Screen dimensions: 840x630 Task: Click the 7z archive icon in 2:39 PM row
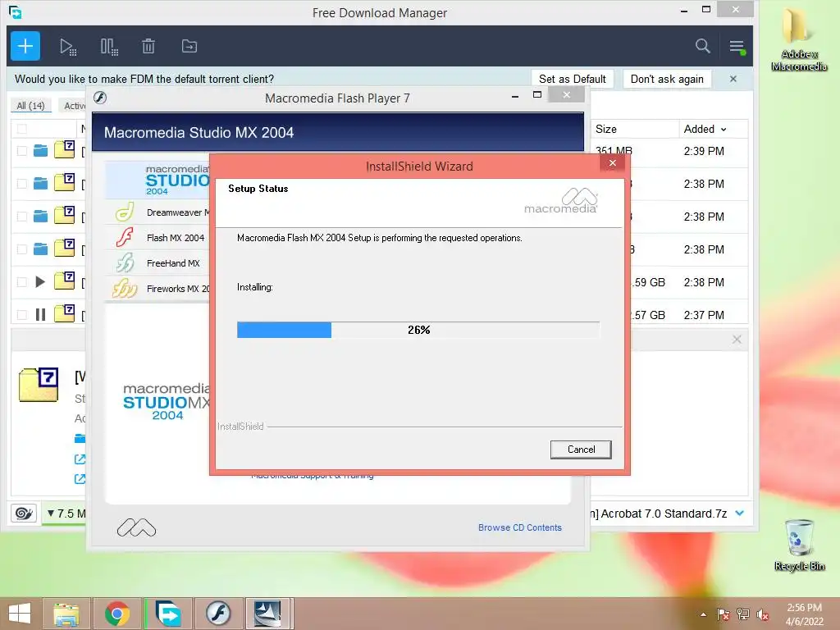pyautogui.click(x=64, y=149)
